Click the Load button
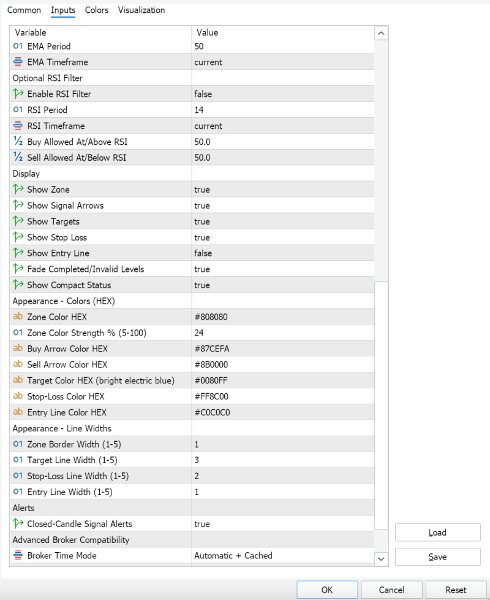Screen dimensions: 490x600 pos(438,532)
